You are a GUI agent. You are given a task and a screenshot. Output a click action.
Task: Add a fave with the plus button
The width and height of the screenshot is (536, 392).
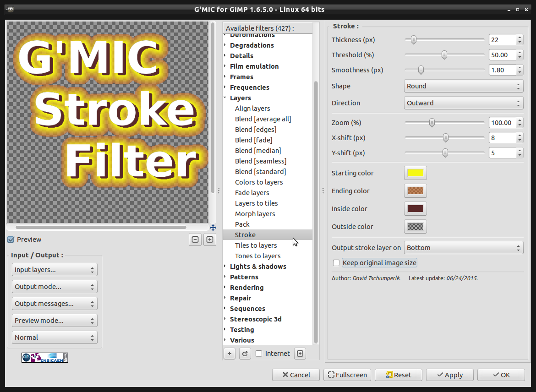230,354
